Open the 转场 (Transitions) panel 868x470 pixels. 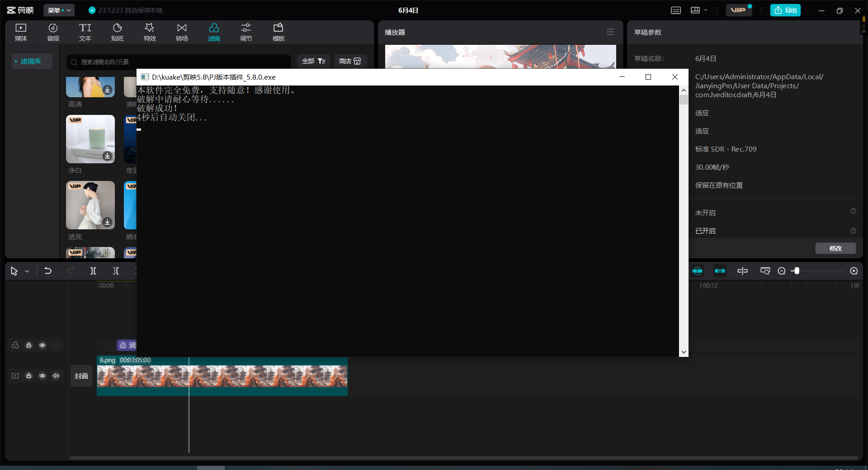point(182,32)
